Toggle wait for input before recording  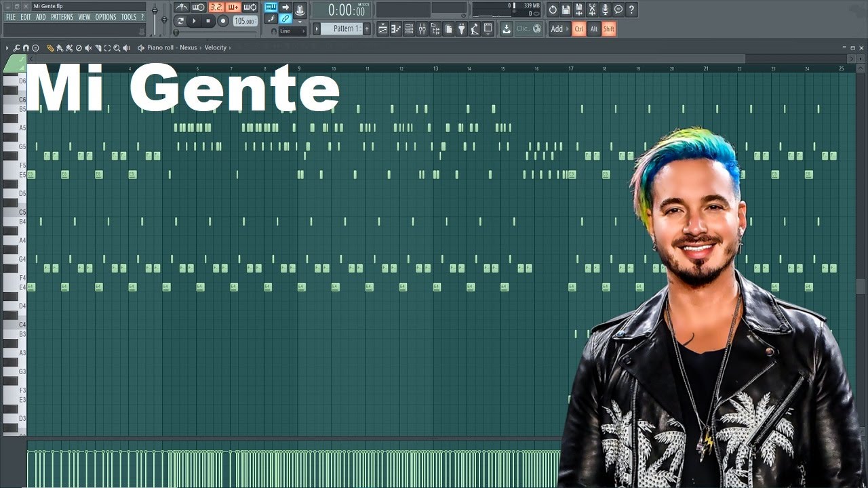pos(198,7)
